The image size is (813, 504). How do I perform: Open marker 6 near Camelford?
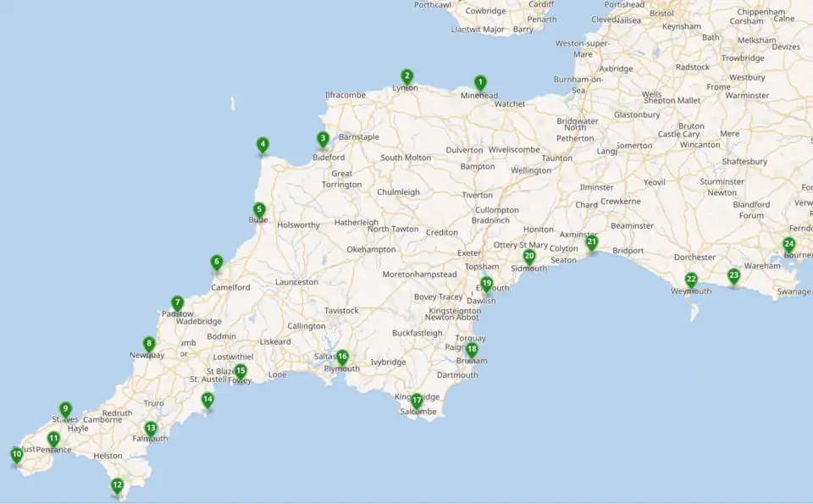pos(217,263)
